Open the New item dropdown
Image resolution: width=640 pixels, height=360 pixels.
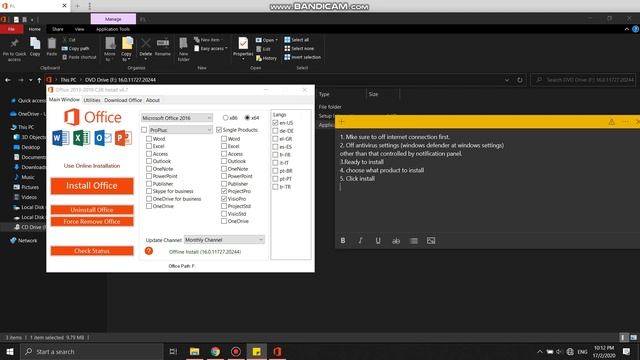coord(208,40)
